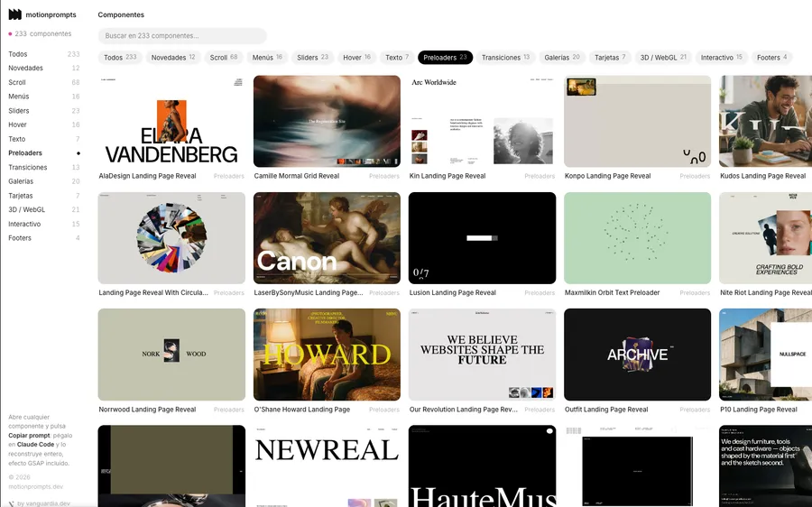
Task: Open 3D / WebGL in the sidebar
Action: 44,209
